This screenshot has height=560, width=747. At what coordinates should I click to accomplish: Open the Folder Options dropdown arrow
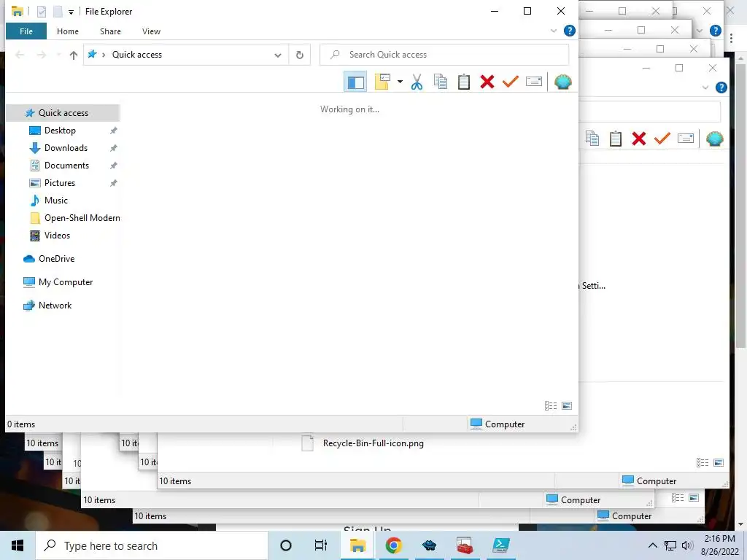(x=400, y=82)
